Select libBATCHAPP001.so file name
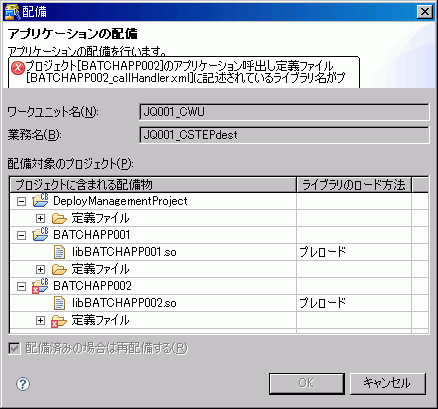The height and width of the screenshot is (409, 438). [x=124, y=252]
